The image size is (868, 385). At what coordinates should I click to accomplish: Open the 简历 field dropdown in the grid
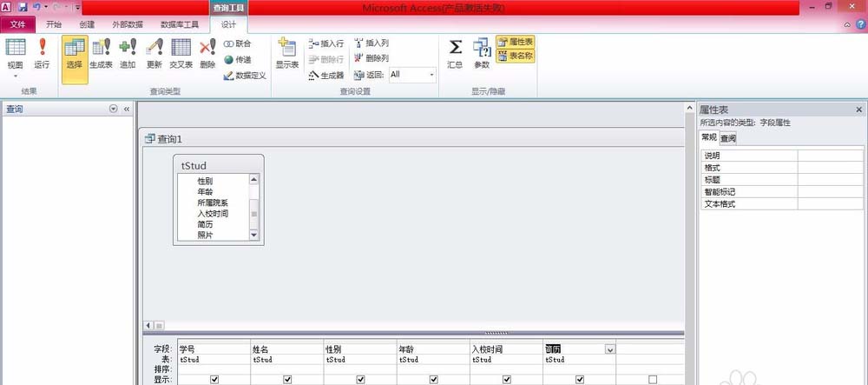(x=610, y=349)
